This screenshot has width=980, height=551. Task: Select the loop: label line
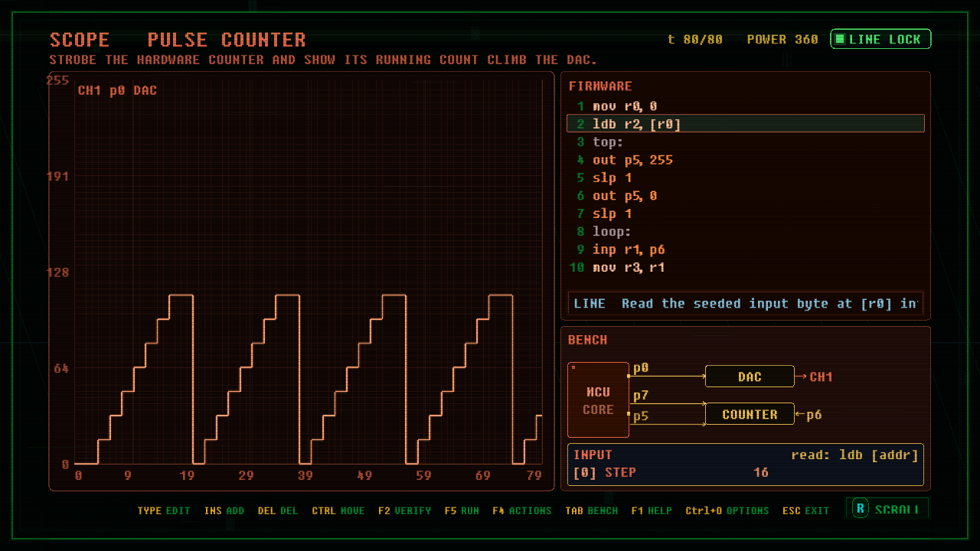(746, 232)
